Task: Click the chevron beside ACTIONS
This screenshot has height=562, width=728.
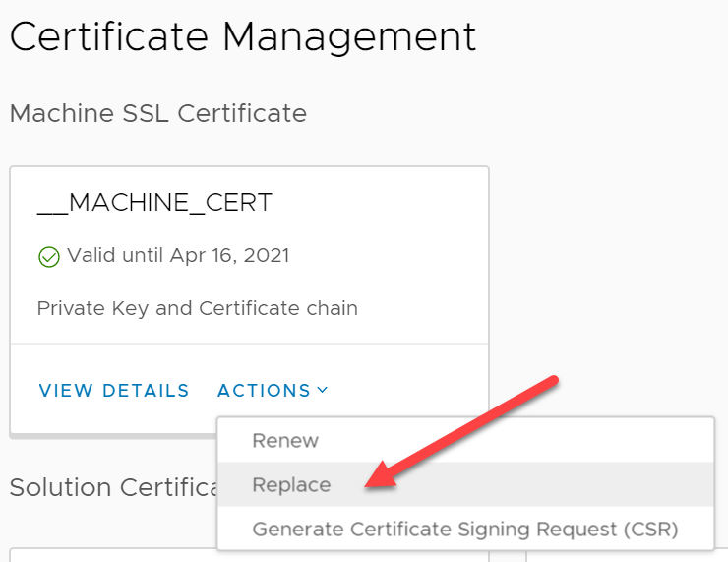Action: pos(322,391)
